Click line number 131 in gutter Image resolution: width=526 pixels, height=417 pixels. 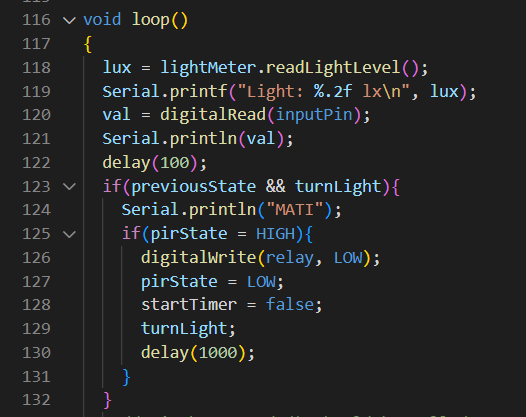(36, 376)
